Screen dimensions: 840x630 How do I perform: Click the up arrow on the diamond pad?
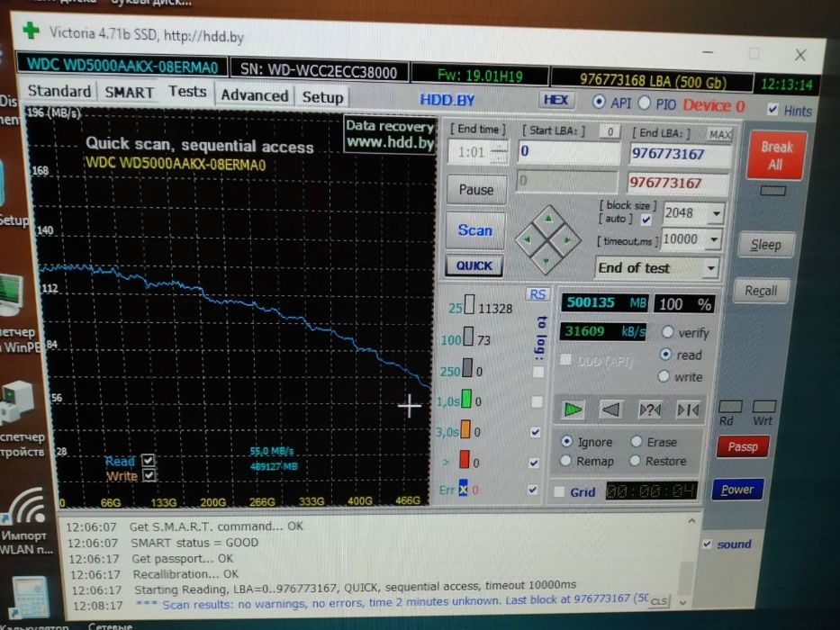click(x=548, y=219)
